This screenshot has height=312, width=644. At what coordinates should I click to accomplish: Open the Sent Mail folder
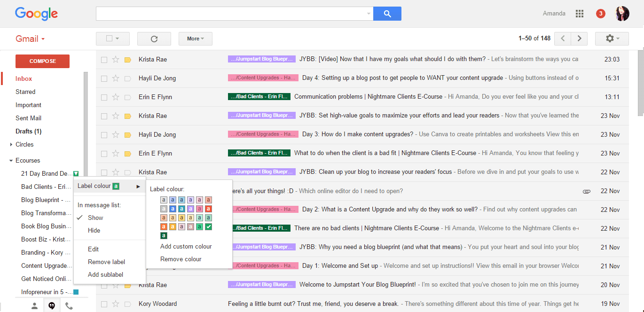coord(29,118)
